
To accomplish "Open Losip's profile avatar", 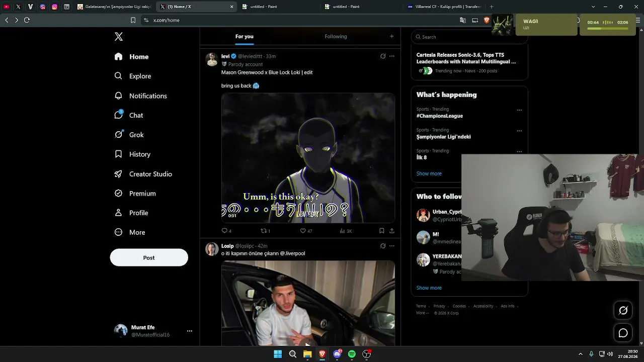I will (x=212, y=249).
